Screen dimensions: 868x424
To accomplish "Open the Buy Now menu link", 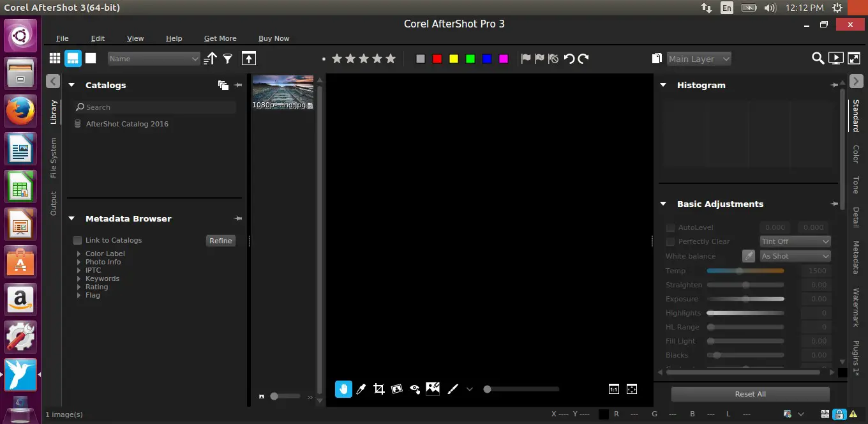I will click(274, 38).
